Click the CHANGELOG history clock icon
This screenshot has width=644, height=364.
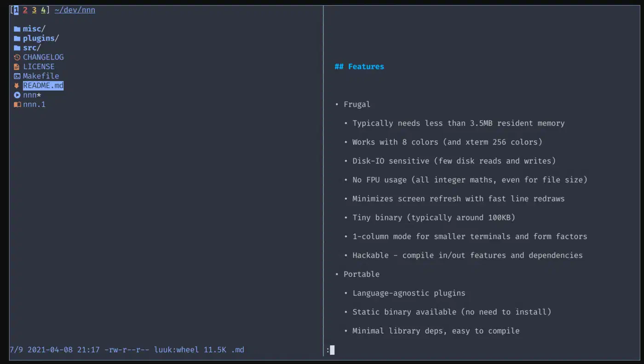17,58
